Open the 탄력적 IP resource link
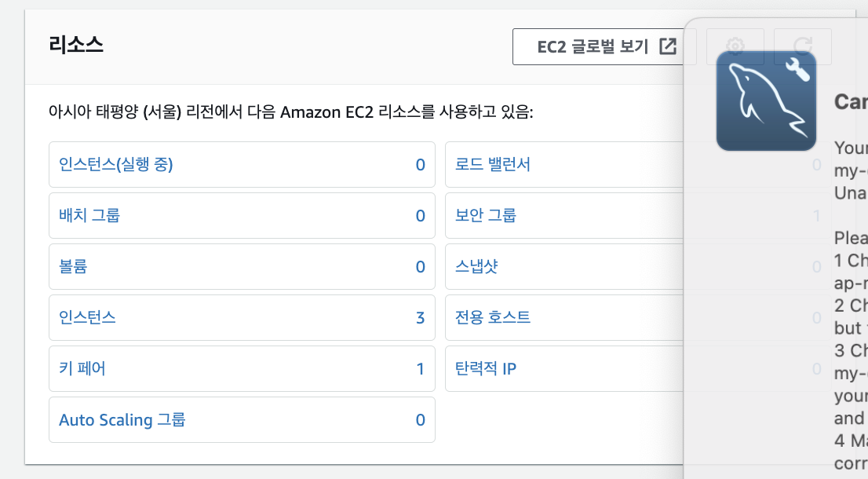The height and width of the screenshot is (479, 868). point(486,369)
